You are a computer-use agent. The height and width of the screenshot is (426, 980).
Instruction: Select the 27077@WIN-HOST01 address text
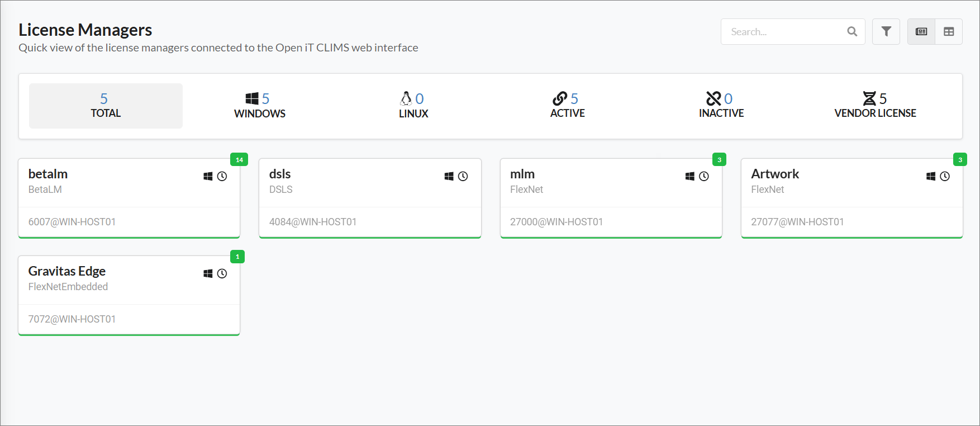[797, 222]
